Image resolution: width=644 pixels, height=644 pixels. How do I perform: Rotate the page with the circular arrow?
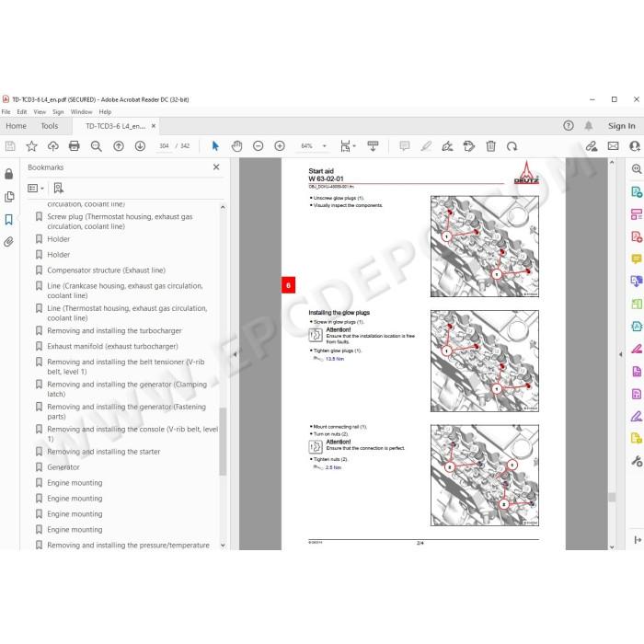click(512, 146)
